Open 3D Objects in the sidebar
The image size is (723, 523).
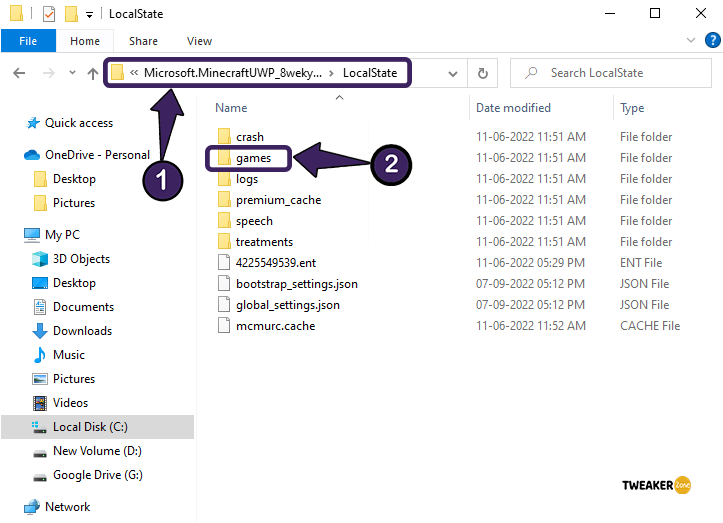(x=81, y=259)
